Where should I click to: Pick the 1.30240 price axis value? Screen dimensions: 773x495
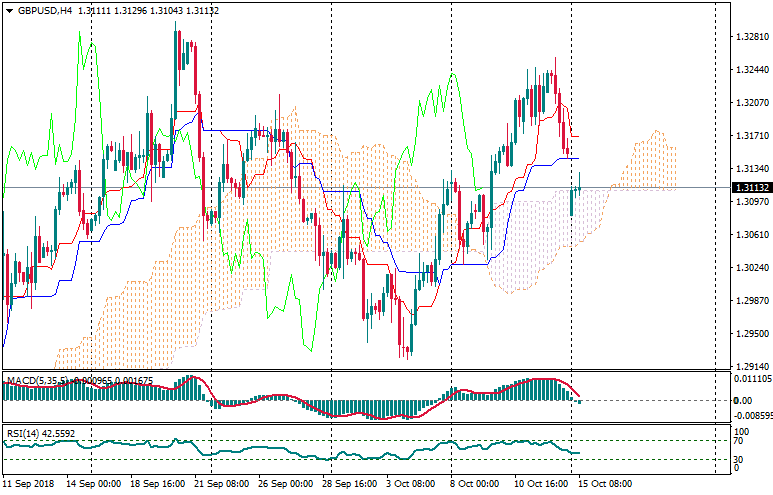(750, 268)
